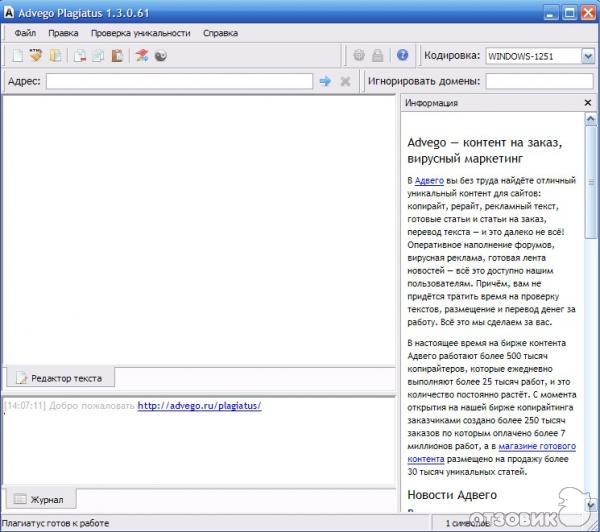Close the Информация panel
The height and width of the screenshot is (532, 600).
[588, 103]
